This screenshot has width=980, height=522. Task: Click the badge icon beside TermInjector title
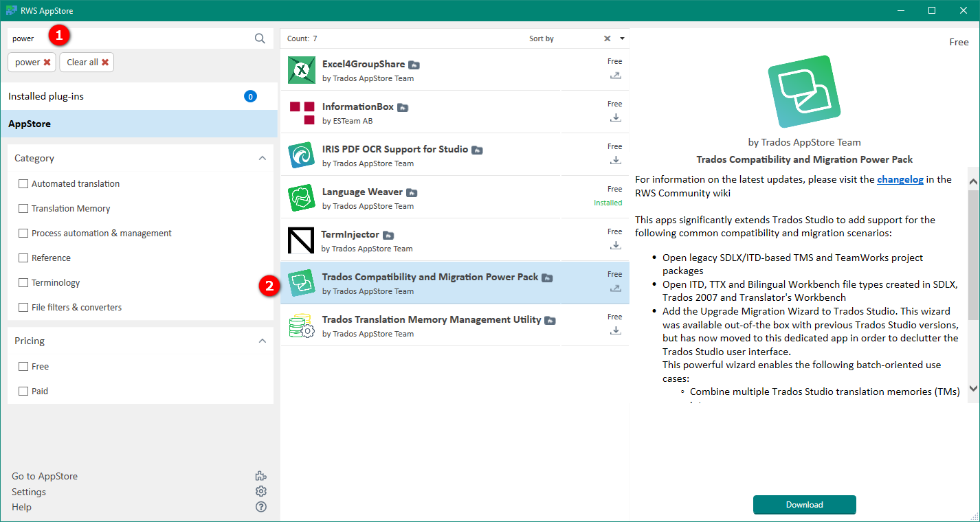coord(388,235)
